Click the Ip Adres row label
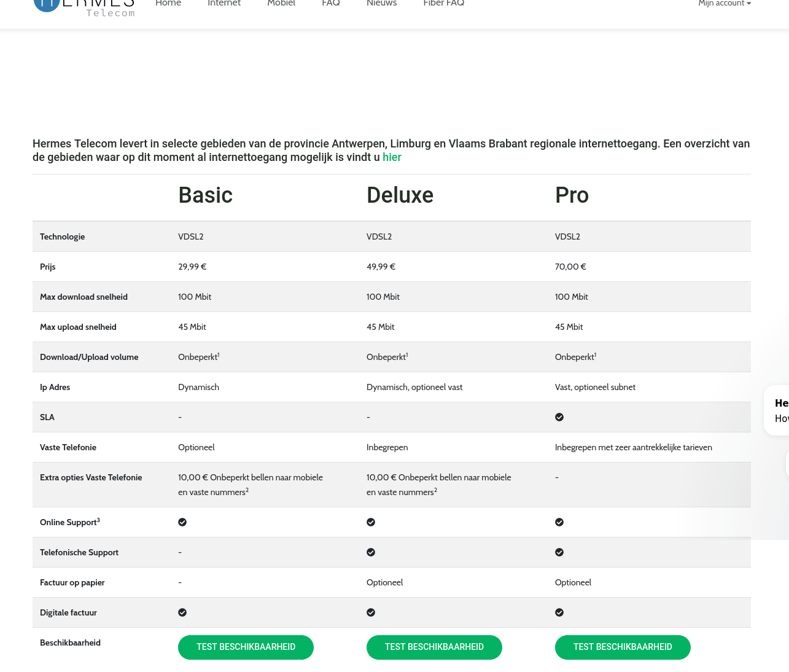This screenshot has width=789, height=672. 55,387
